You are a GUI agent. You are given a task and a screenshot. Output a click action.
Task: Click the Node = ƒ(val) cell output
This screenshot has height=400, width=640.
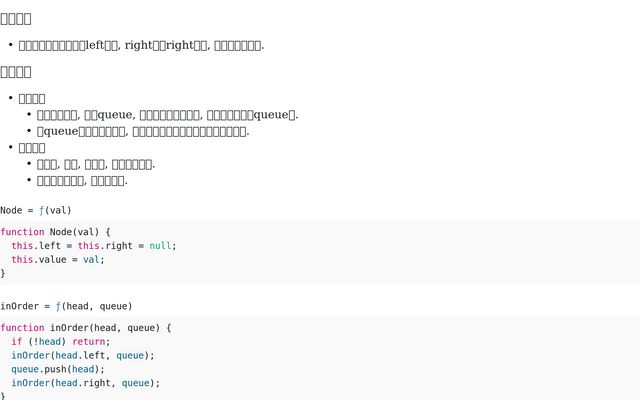[36, 210]
